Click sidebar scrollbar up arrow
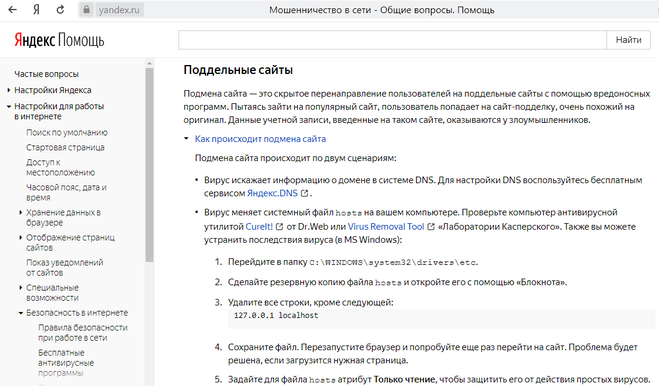This screenshot has width=659, height=386. pyautogui.click(x=149, y=63)
